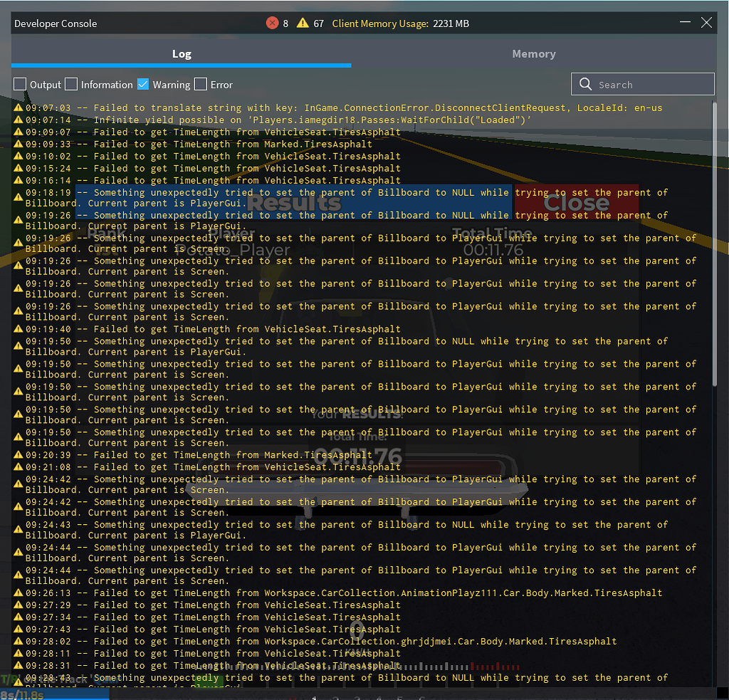This screenshot has height=700, width=729.
Task: Enable the Error checkbox
Action: 199,83
